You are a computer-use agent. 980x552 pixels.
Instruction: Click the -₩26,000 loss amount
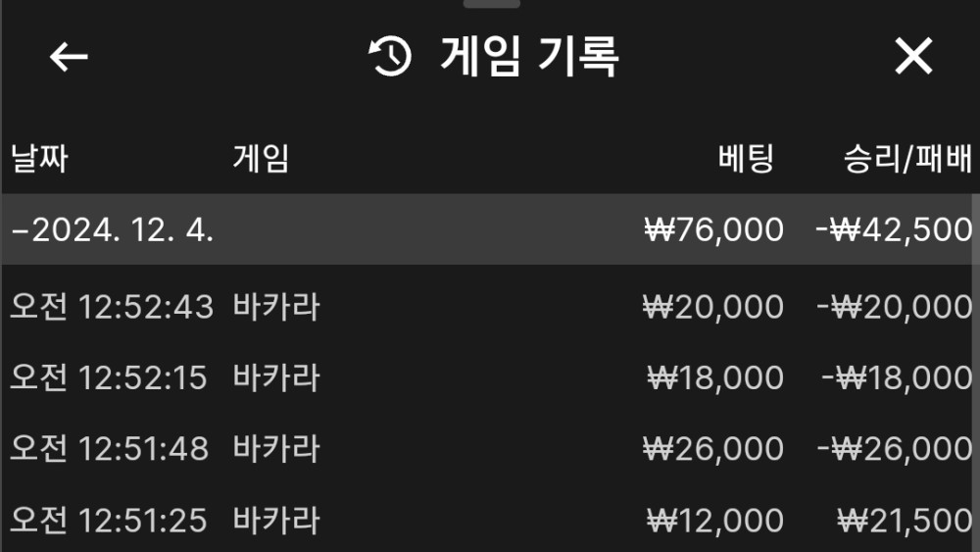[x=894, y=449]
